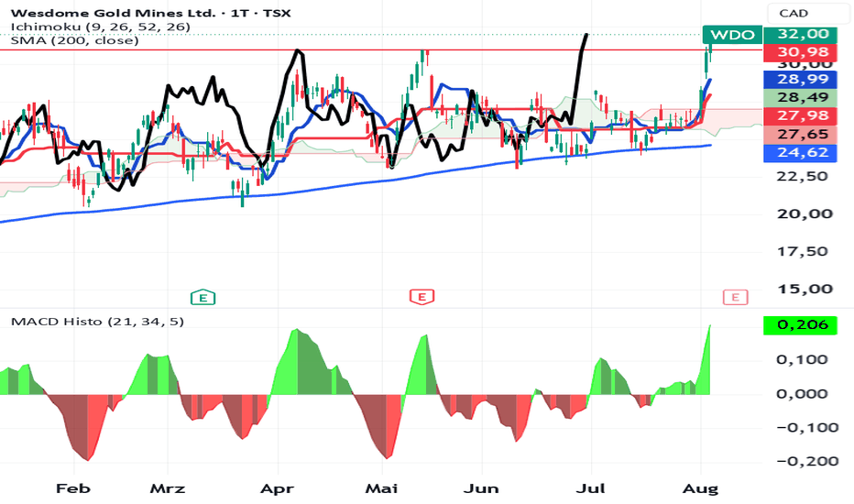Select the MACD Histo (21, 34, 5) label
Viewport: 854px width, 504px height.
click(x=97, y=322)
